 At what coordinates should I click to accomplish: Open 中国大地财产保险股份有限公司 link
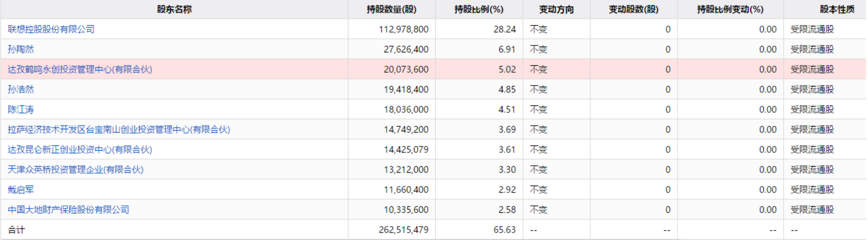[x=69, y=210]
